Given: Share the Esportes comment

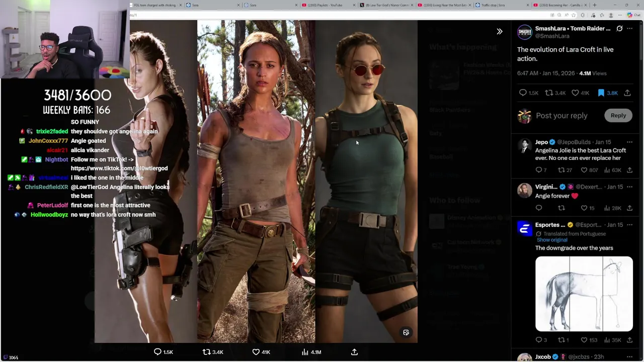Looking at the screenshot, I should pyautogui.click(x=629, y=340).
